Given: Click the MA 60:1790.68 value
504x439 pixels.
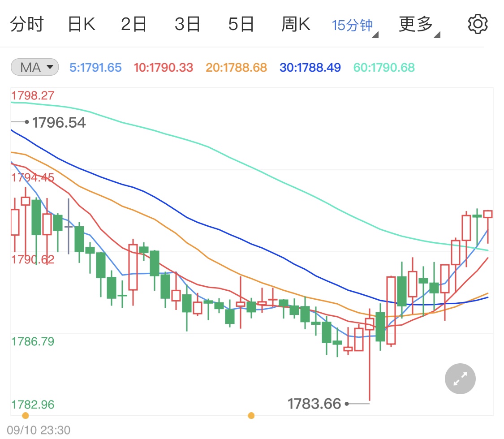Looking at the screenshot, I should [x=384, y=68].
